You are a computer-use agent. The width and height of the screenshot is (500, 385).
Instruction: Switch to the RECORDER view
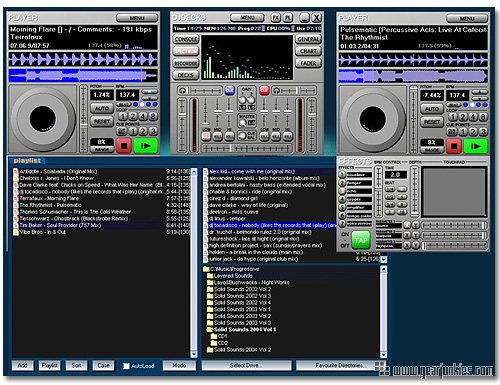(186, 63)
